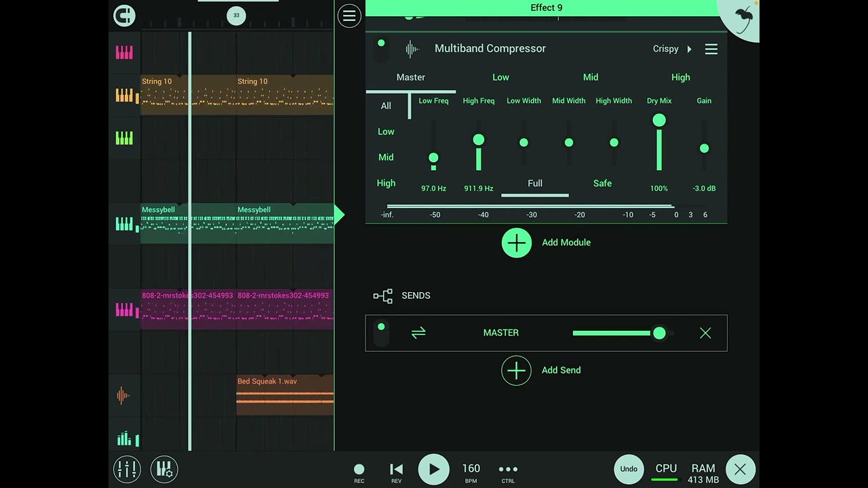Click the Multiband Compressor waveform icon
Viewport: 868px width, 488px height.
tap(412, 49)
